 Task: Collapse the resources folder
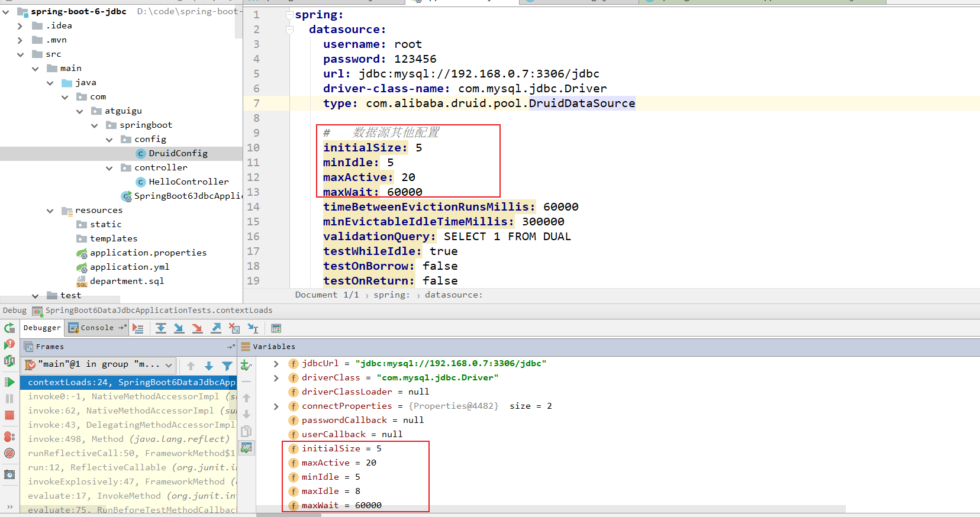tap(50, 211)
